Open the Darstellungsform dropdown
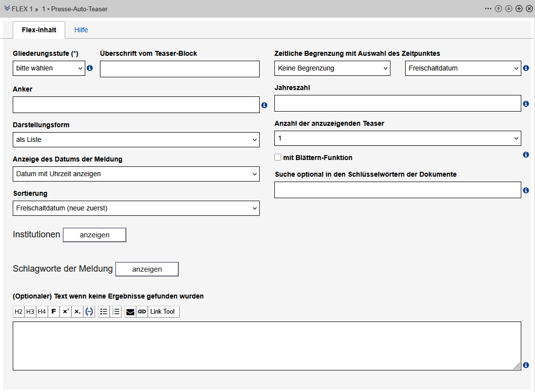Viewport: 535px width, 392px height. pos(136,140)
